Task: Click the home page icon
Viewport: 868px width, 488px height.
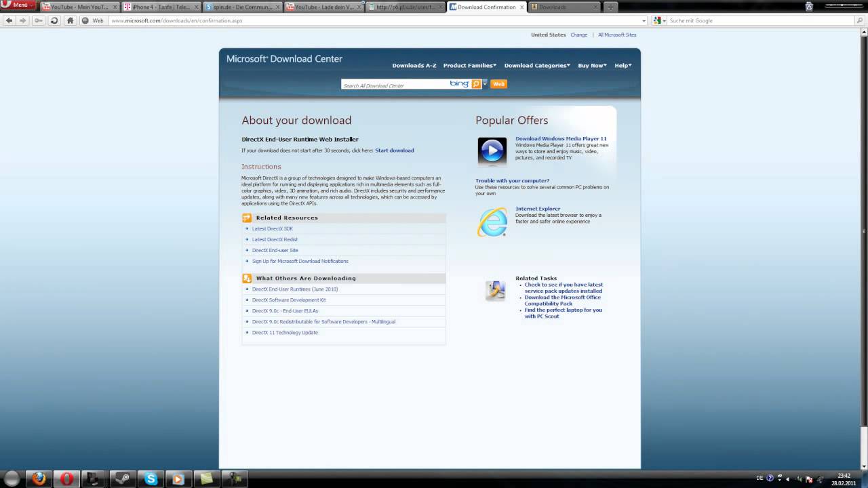Action: coord(70,20)
